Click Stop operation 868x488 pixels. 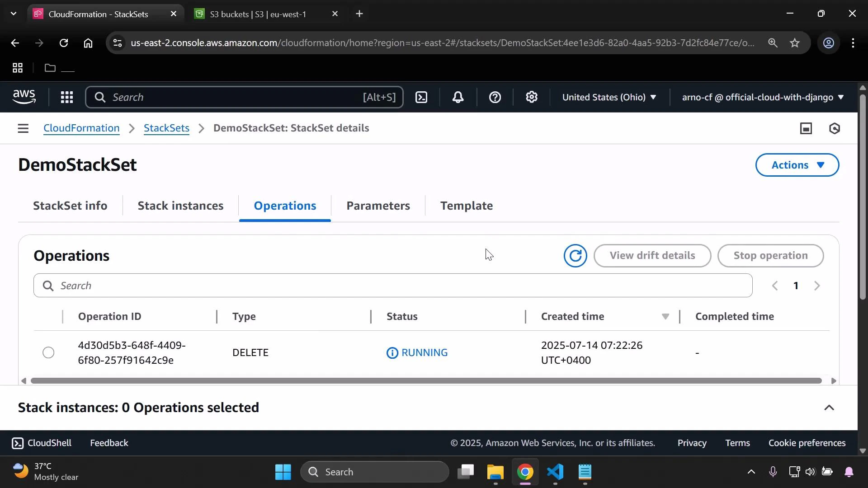[x=770, y=255]
